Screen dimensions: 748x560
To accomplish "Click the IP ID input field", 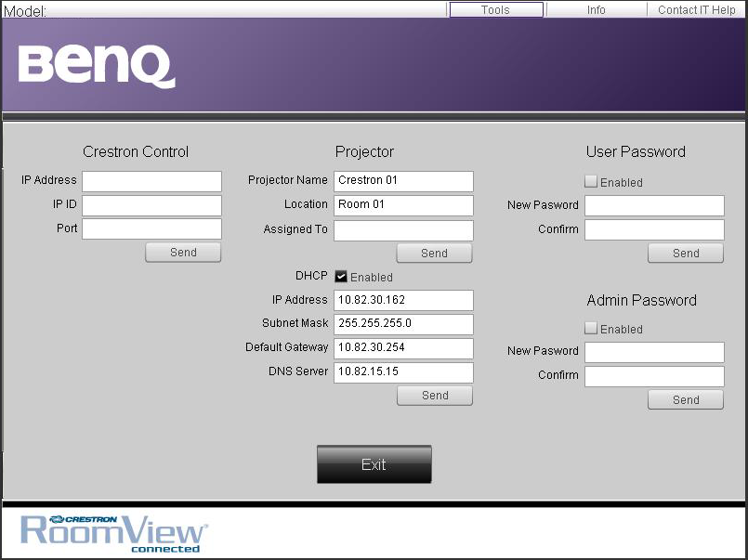I will (x=151, y=205).
